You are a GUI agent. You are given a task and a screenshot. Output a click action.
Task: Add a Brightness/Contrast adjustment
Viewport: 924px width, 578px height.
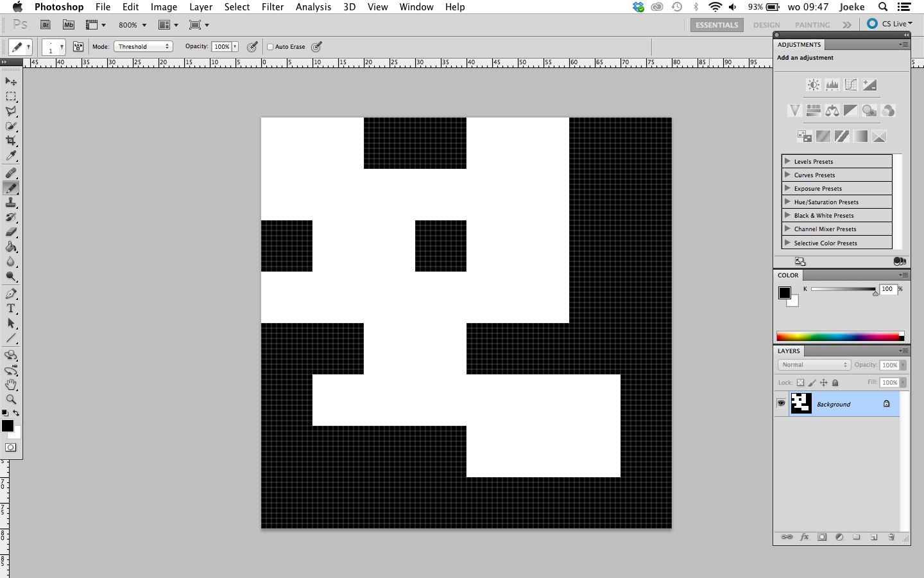click(813, 85)
